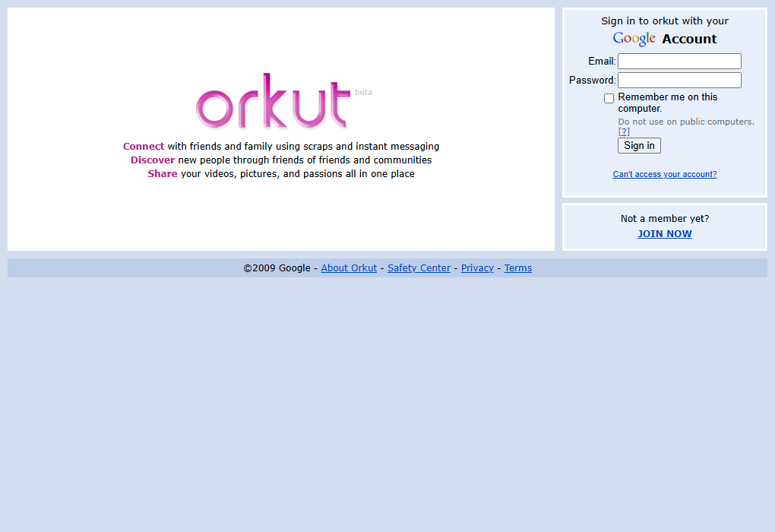
Task: Click the JOIN NOW link
Action: [665, 234]
